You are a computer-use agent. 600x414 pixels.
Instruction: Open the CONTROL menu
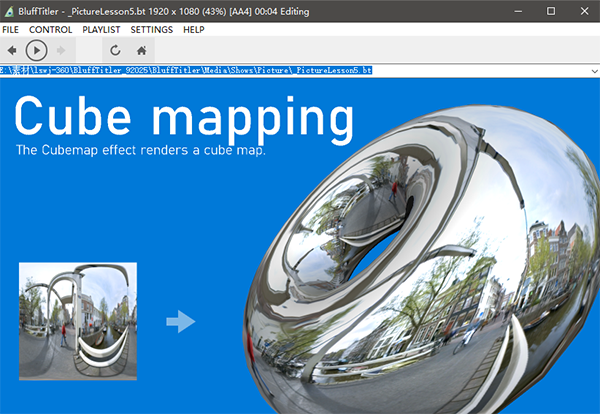[x=51, y=29]
